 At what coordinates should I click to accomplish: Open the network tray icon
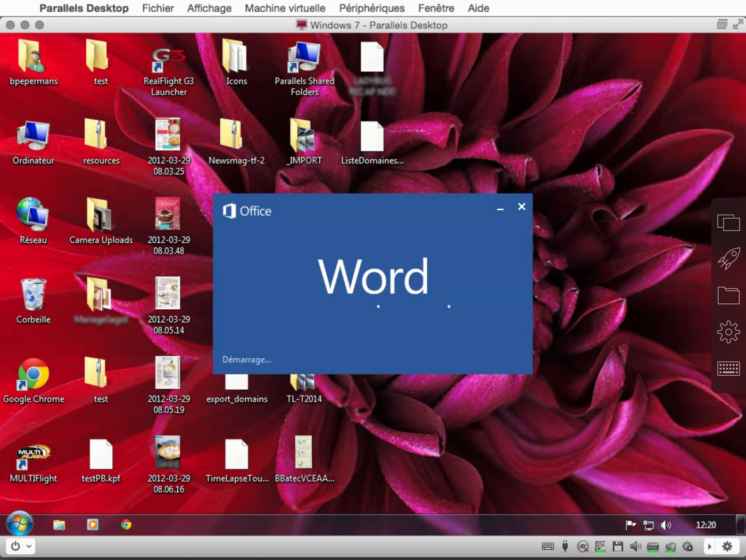(x=648, y=525)
